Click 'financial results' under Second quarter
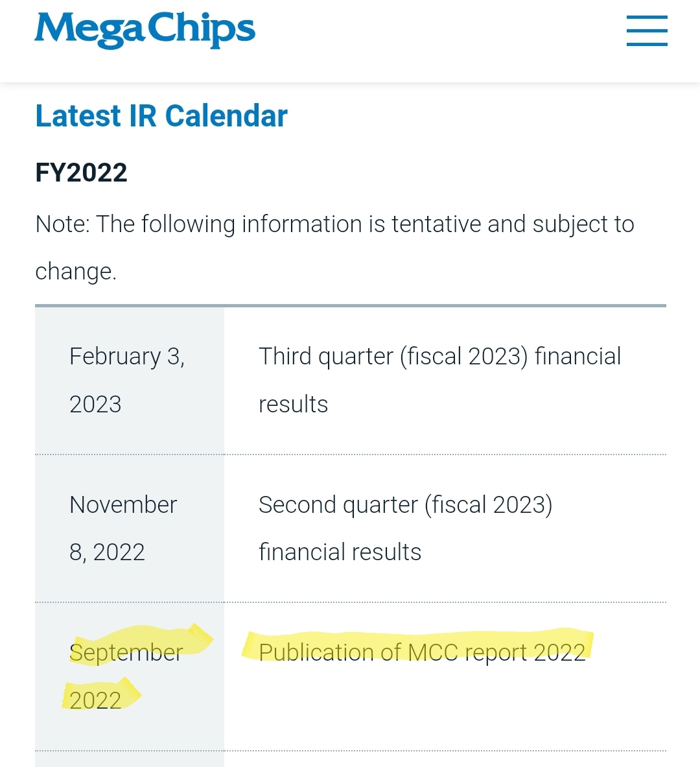The height and width of the screenshot is (767, 700). click(x=340, y=552)
